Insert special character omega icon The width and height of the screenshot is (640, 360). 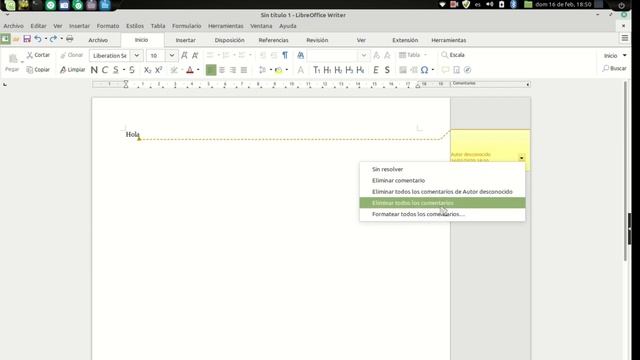click(x=424, y=70)
